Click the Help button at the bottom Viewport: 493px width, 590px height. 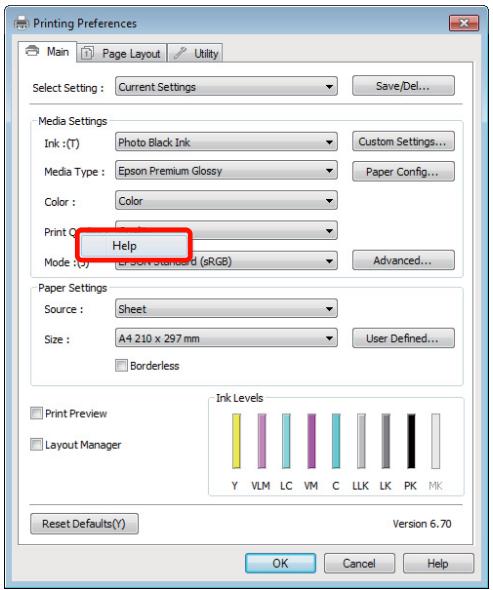tap(438, 563)
